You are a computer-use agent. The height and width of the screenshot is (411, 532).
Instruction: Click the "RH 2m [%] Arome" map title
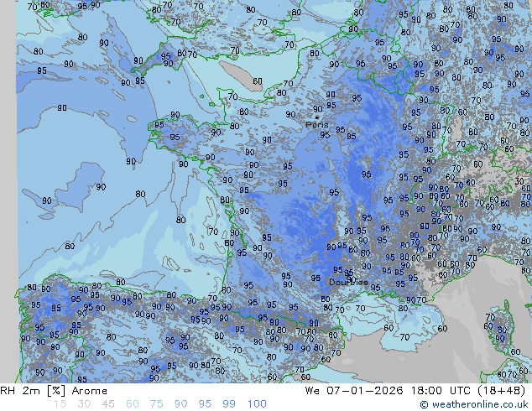click(54, 391)
